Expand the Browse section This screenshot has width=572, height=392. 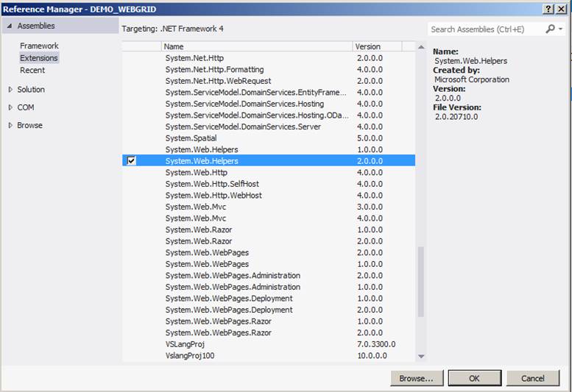pyautogui.click(x=10, y=125)
